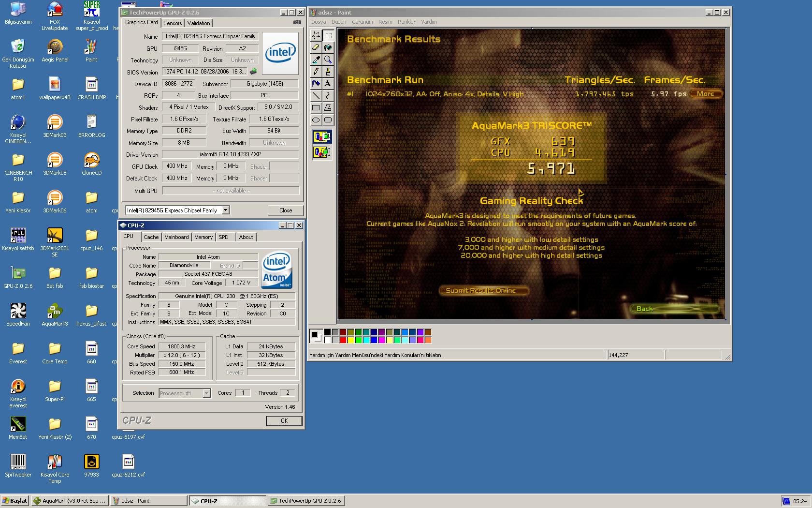
Task: Open the 3DMark06 desktop shortcut
Action: coord(55,201)
